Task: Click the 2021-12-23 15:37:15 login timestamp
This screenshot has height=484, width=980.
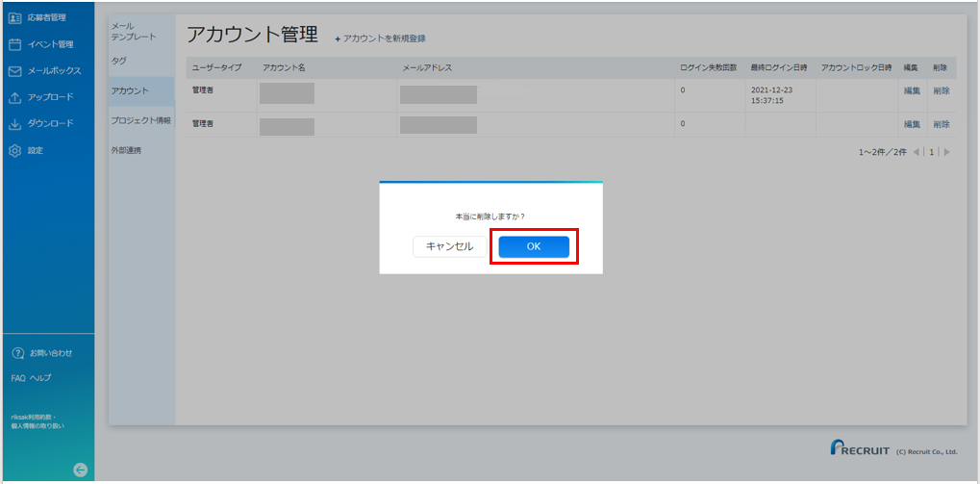Action: point(772,95)
